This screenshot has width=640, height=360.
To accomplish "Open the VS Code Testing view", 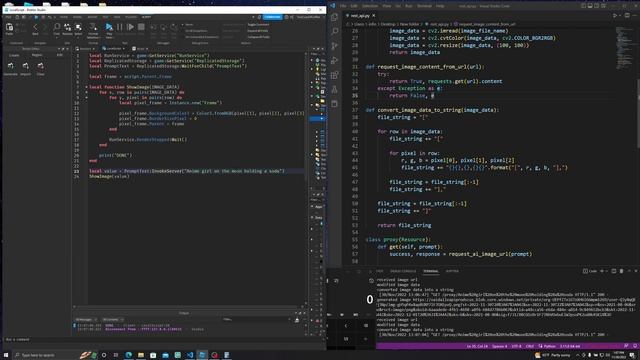I will point(335,89).
